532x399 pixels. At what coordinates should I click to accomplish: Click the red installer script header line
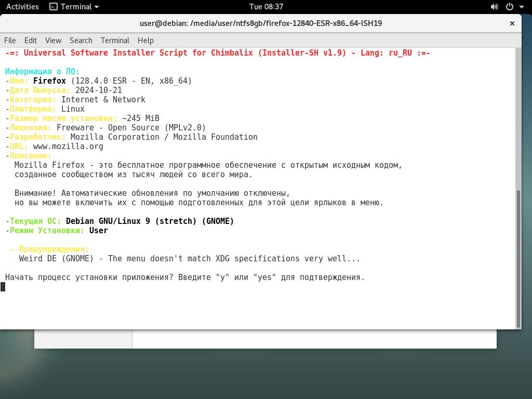coord(218,53)
